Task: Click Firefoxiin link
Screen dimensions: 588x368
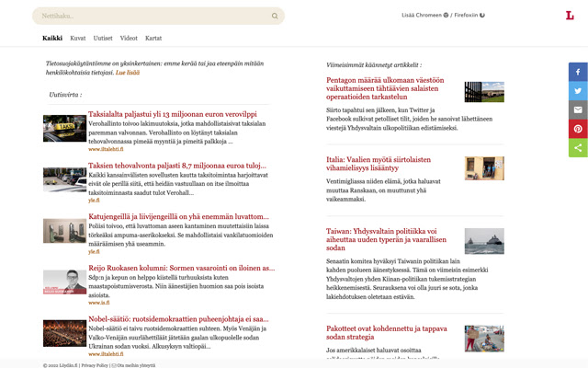Action: [466, 15]
